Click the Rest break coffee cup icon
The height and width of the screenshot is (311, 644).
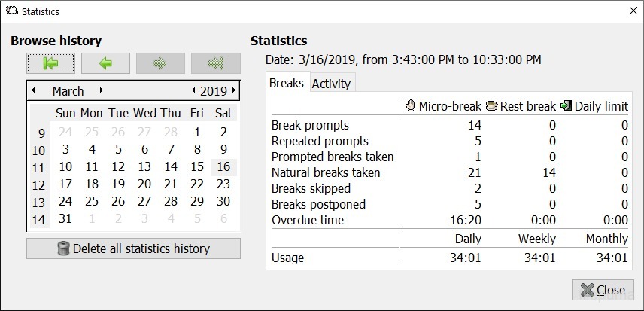point(491,106)
